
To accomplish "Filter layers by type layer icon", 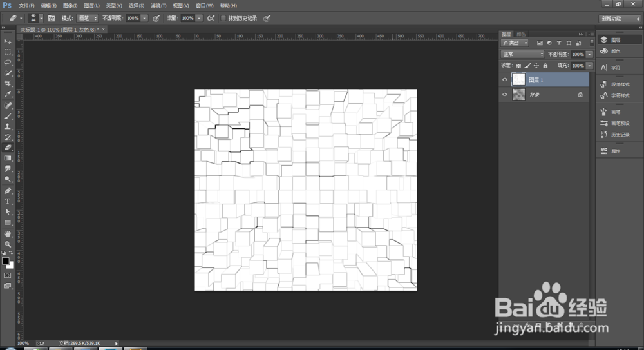I will click(x=559, y=43).
